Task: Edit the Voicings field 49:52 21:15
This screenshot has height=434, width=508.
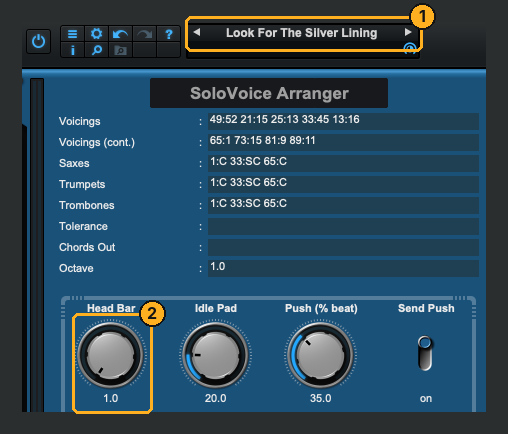Action: pos(343,121)
